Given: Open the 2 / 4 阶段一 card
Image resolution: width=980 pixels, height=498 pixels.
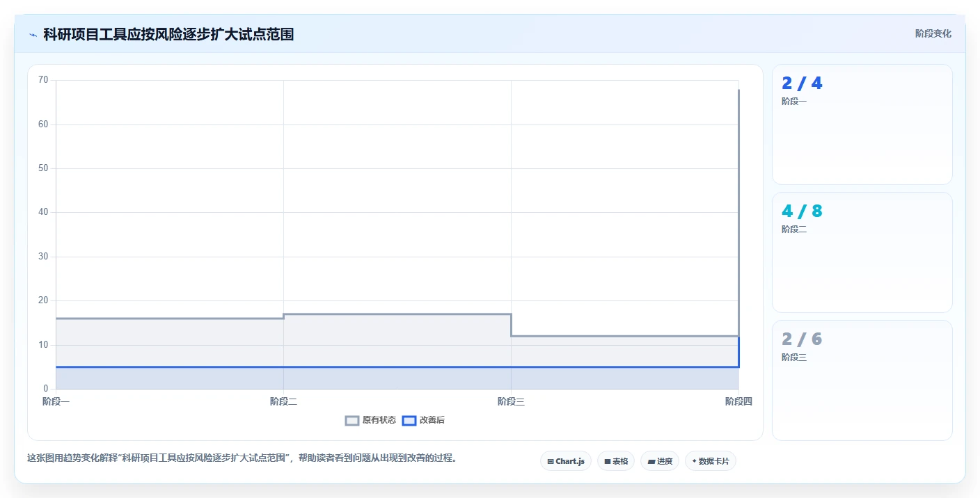Looking at the screenshot, I should coord(862,124).
